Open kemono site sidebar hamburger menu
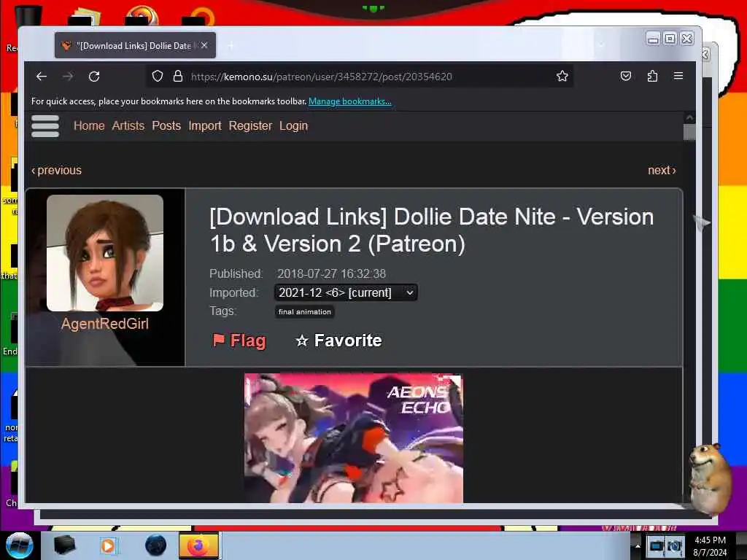 45,125
